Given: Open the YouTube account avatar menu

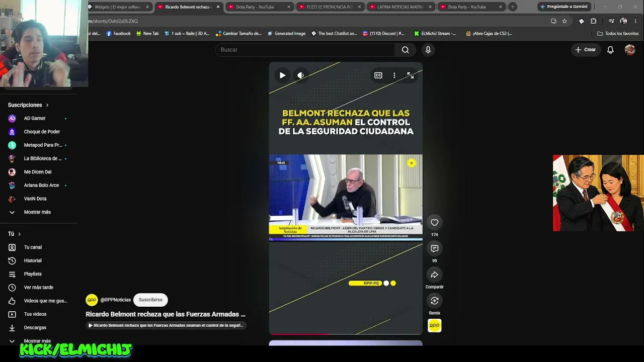Looking at the screenshot, I should 630,50.
